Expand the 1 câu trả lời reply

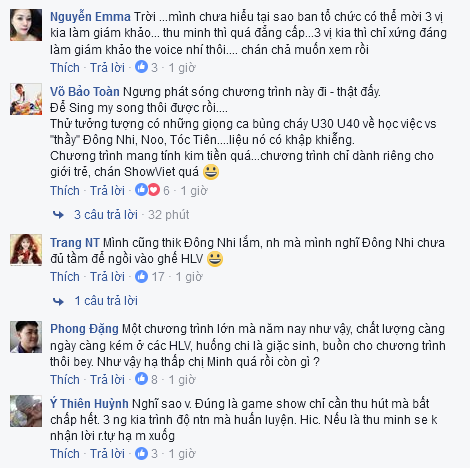point(106,301)
